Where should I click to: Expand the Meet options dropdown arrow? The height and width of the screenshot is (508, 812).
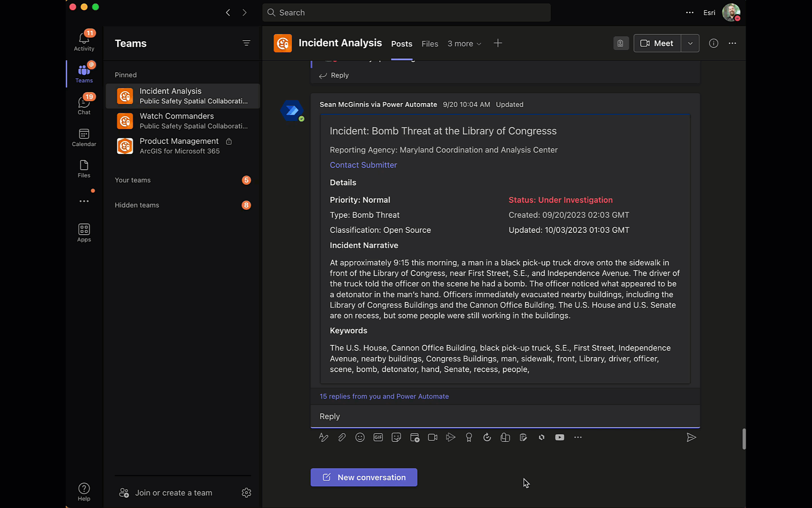pos(690,43)
